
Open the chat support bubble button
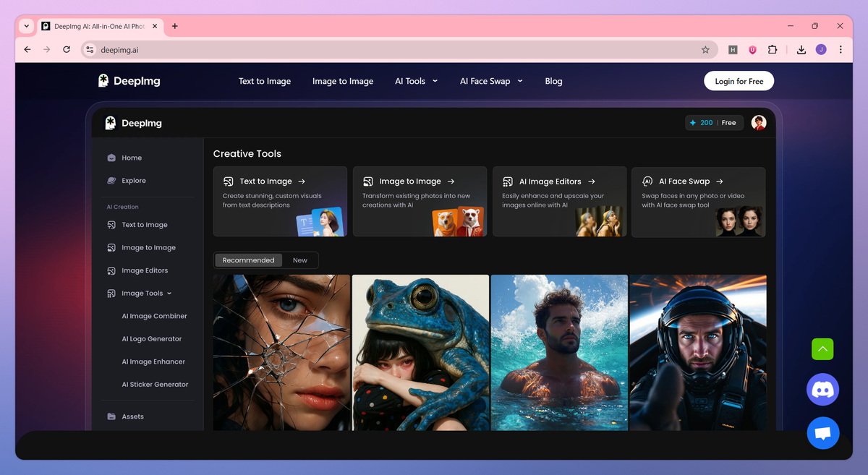pyautogui.click(x=823, y=434)
